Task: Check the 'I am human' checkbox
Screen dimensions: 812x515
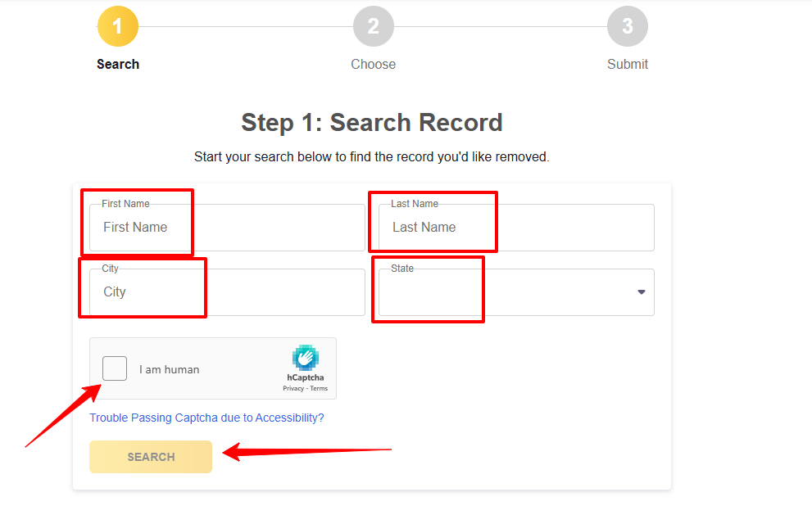Action: [x=115, y=368]
